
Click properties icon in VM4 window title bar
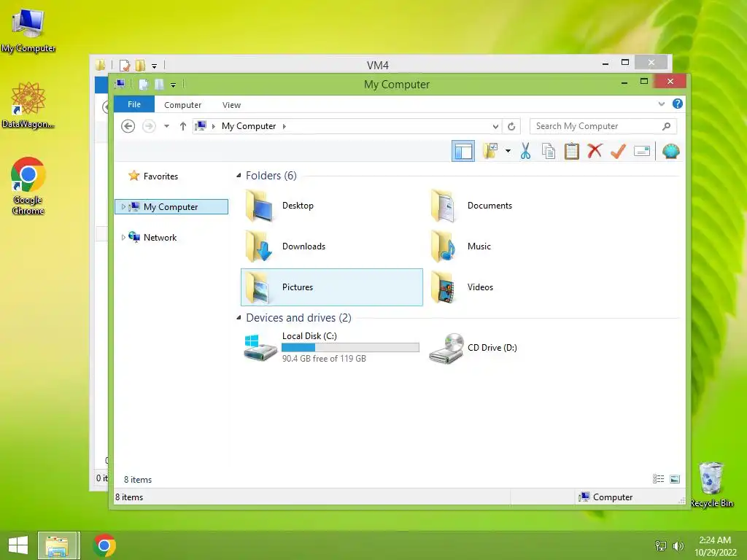125,65
